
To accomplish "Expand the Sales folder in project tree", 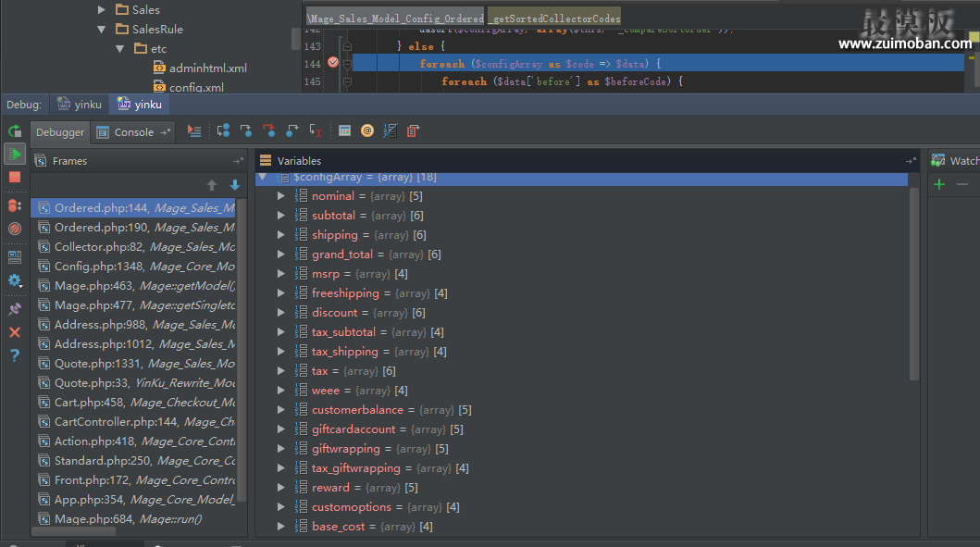I will 102,9.
